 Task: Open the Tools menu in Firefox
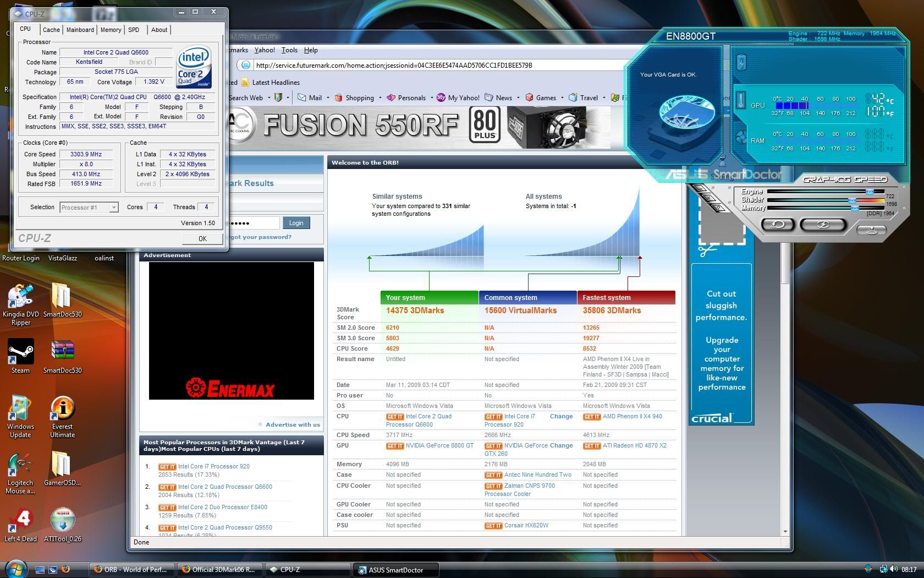click(289, 50)
